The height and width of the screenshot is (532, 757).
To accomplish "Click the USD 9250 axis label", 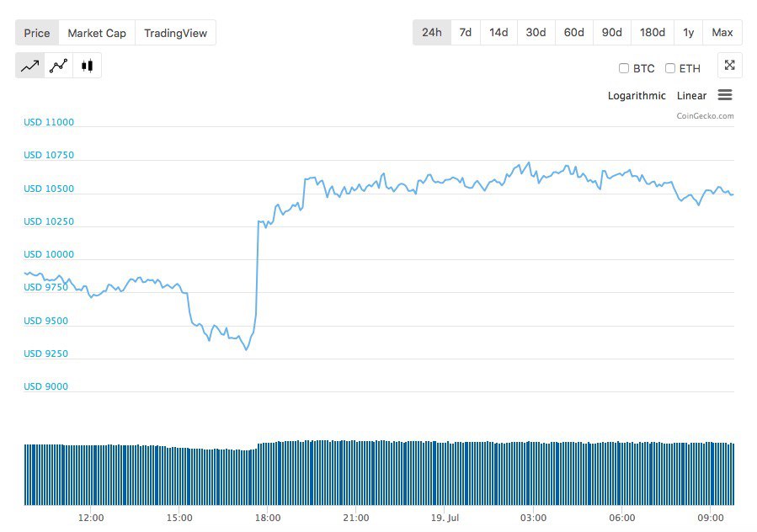I will (45, 354).
